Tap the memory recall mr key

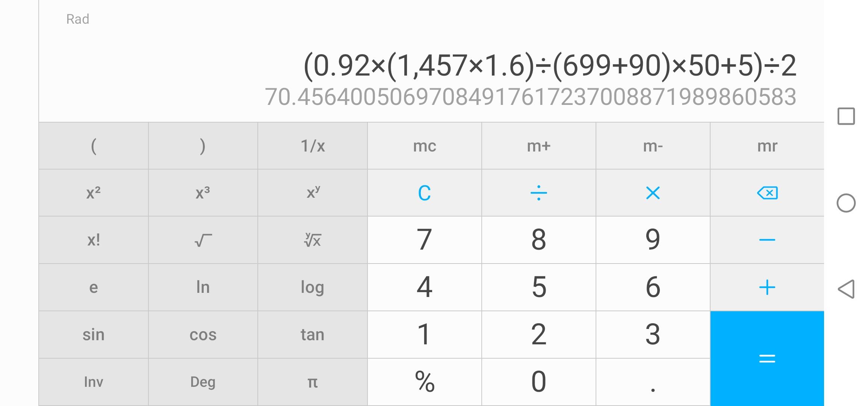click(767, 146)
